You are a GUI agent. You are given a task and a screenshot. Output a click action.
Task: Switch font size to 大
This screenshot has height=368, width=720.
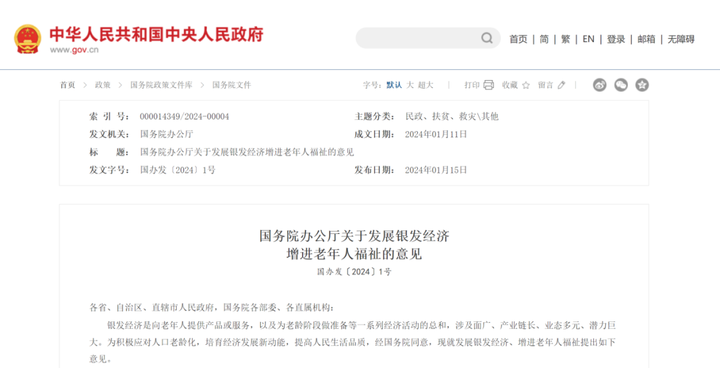coord(410,85)
